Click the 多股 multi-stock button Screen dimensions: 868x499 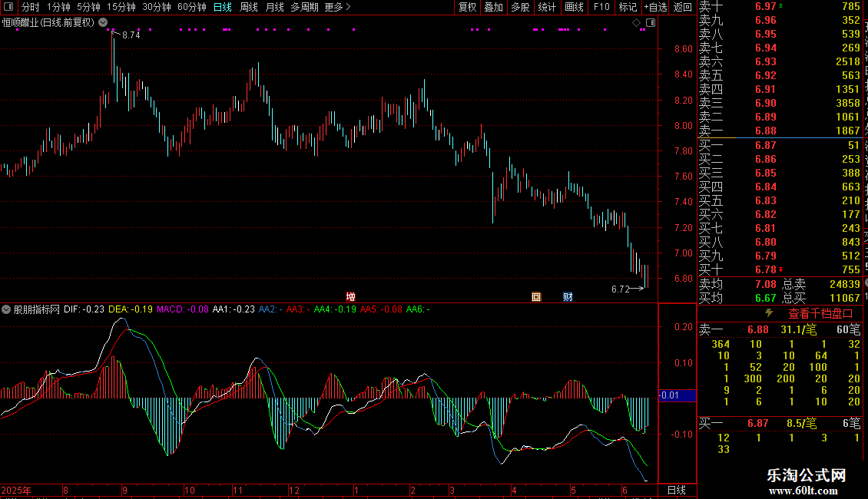pyautogui.click(x=520, y=7)
